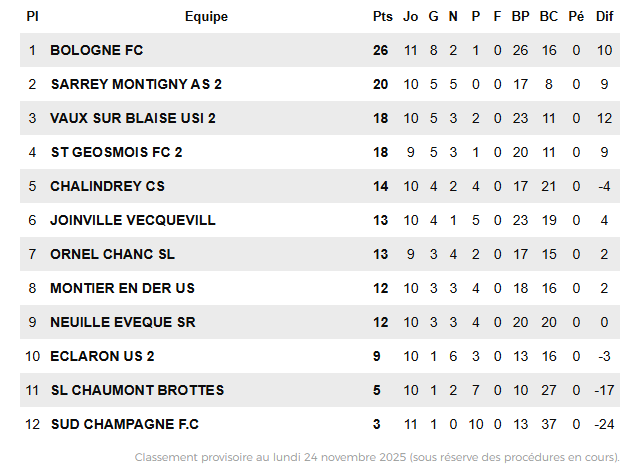Click the Pl ranking column header

33,16
